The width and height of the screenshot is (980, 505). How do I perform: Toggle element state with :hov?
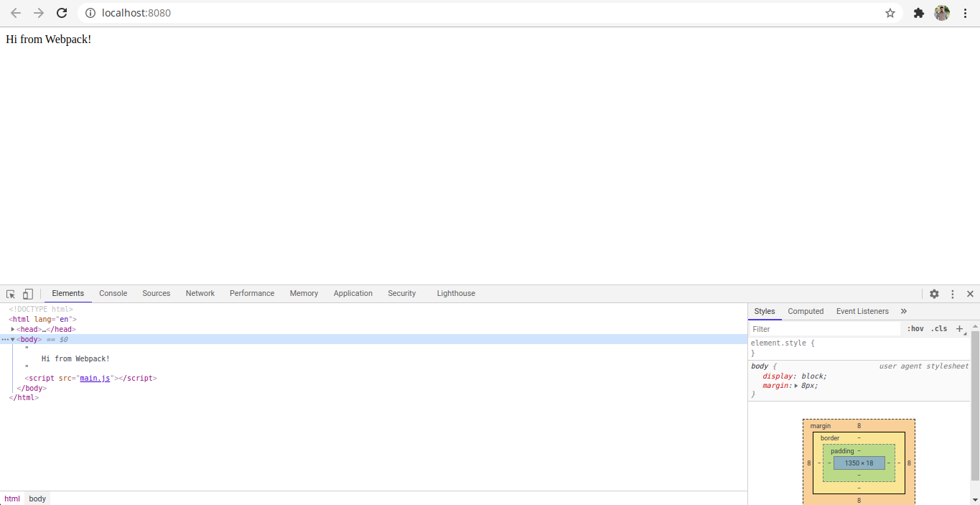click(915, 329)
